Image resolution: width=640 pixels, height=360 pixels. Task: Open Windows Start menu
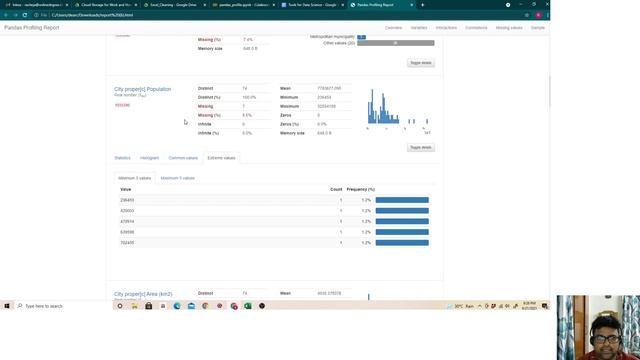coord(7,306)
